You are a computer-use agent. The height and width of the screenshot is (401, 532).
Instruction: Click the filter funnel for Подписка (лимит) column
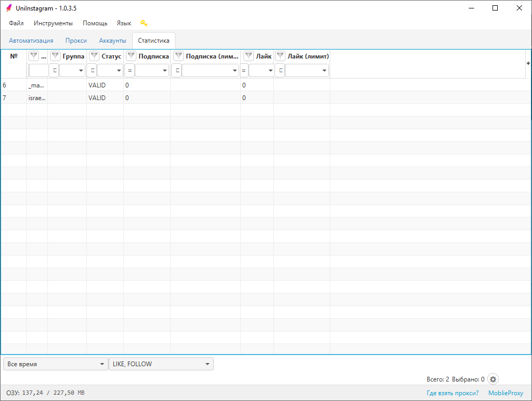click(x=179, y=56)
